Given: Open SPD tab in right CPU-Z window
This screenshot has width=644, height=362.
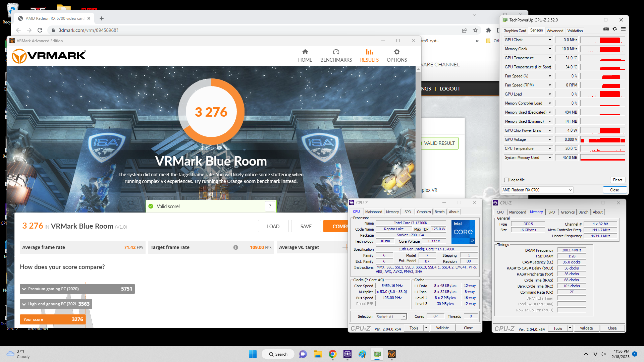Looking at the screenshot, I should pos(551,212).
